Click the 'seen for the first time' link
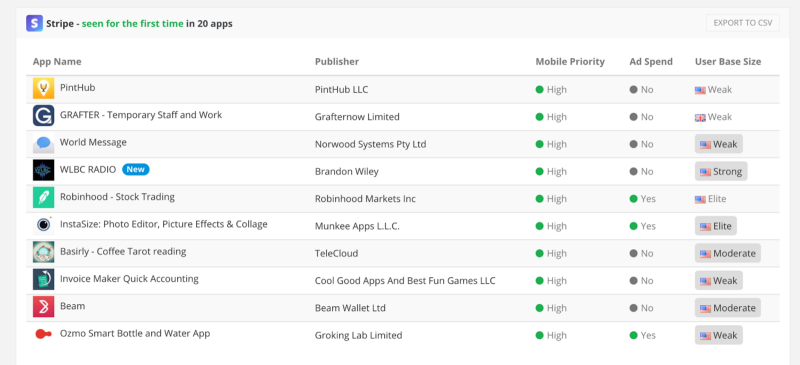The image size is (800, 365). click(133, 23)
